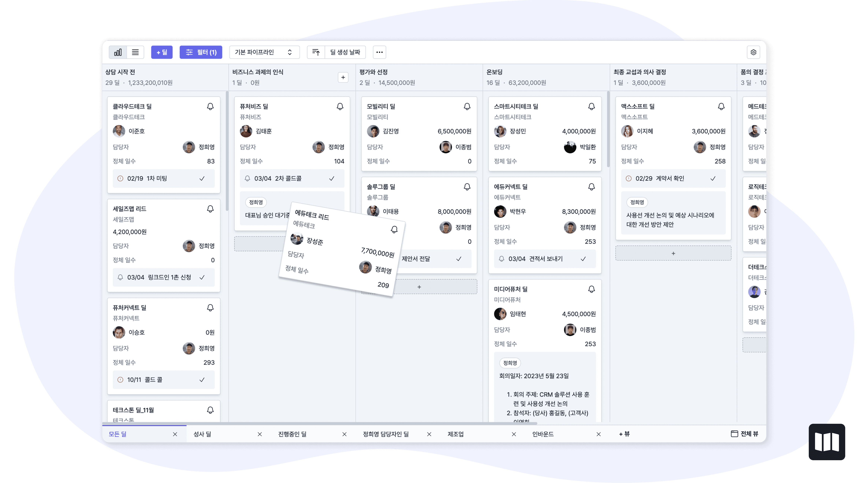Click the bell icon on '에듀커넥트 딜' card
The height and width of the screenshot is (483, 868).
(591, 187)
